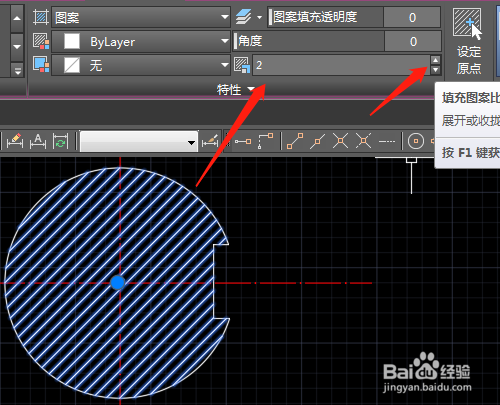
Task: Click the 无 no-color swatch
Action: click(72, 65)
